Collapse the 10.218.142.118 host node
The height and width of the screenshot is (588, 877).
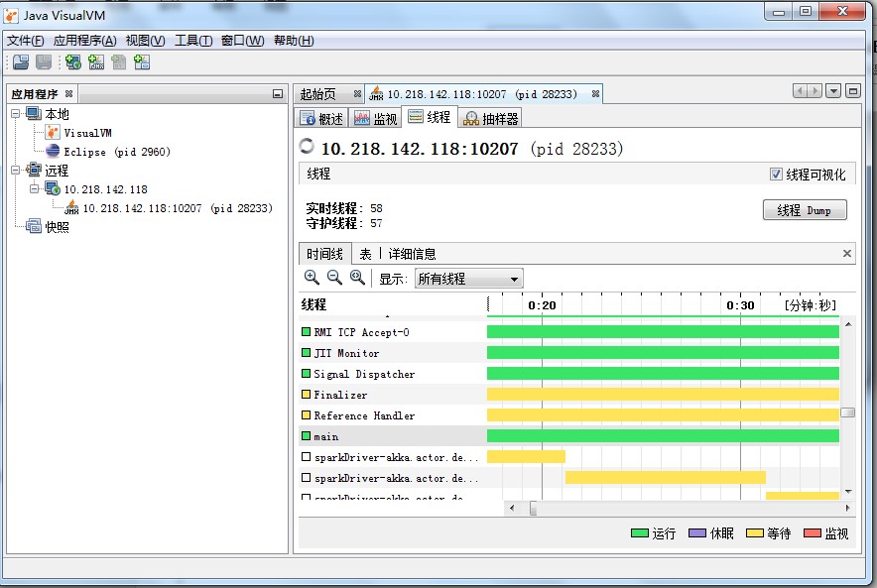point(36,190)
